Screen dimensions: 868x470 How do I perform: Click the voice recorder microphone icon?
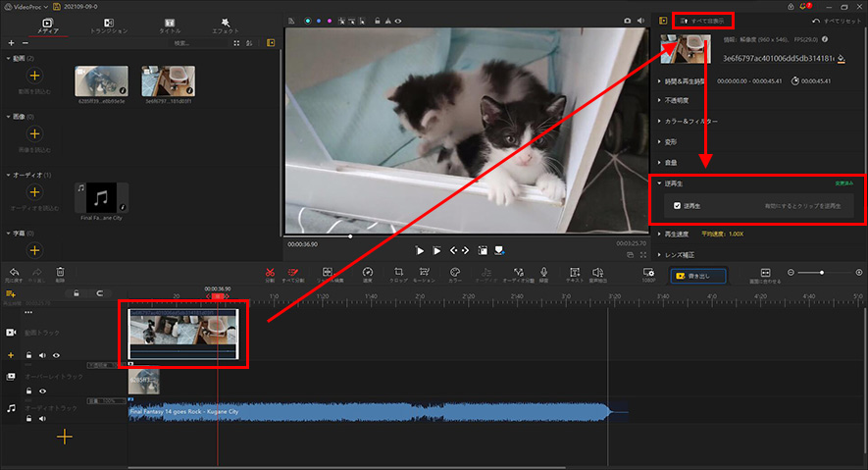coord(543,272)
